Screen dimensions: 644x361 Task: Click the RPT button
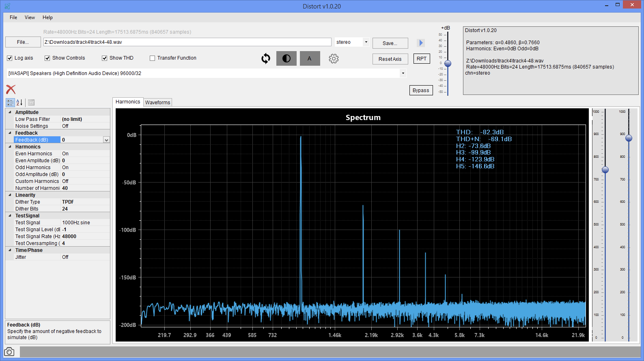point(422,59)
